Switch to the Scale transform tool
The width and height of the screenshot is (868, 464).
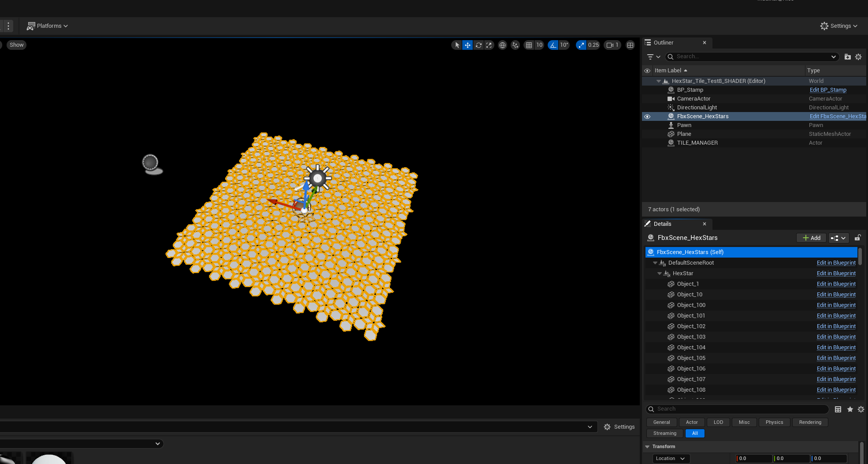click(x=489, y=45)
